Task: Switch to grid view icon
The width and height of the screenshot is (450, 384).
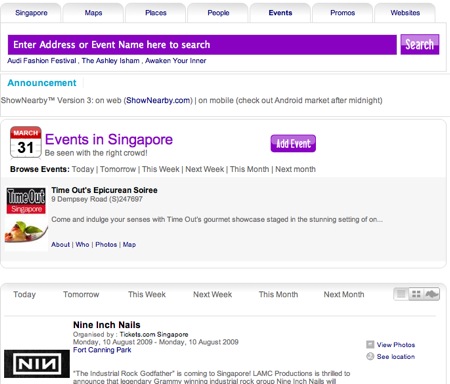Action: pos(416,294)
